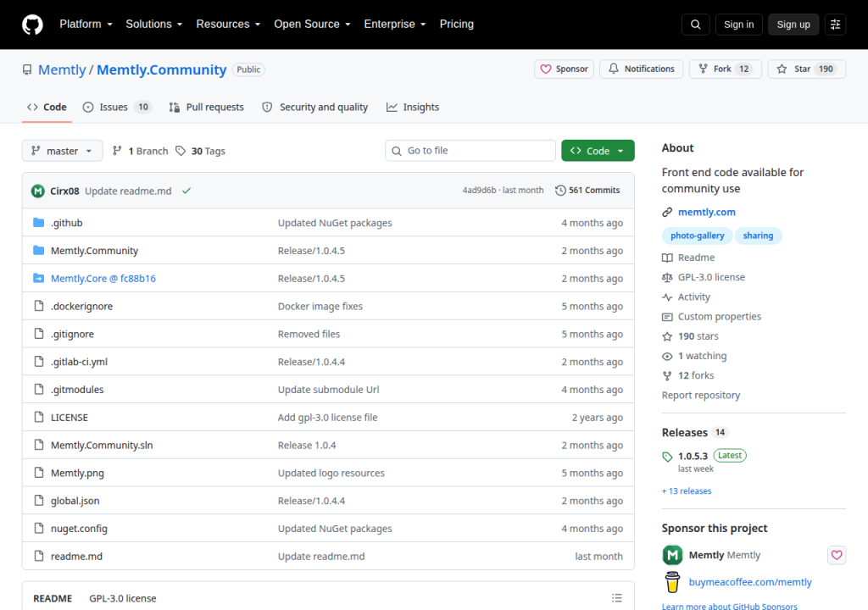Star the Memtly.Community repository
868x610 pixels.
coord(807,69)
